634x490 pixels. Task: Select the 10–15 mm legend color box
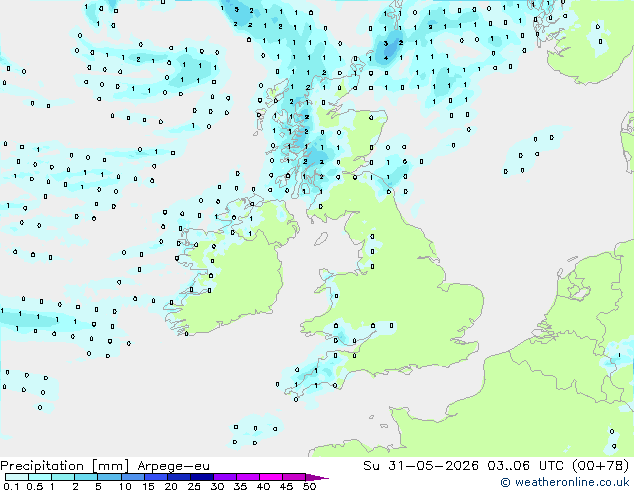pos(133,477)
